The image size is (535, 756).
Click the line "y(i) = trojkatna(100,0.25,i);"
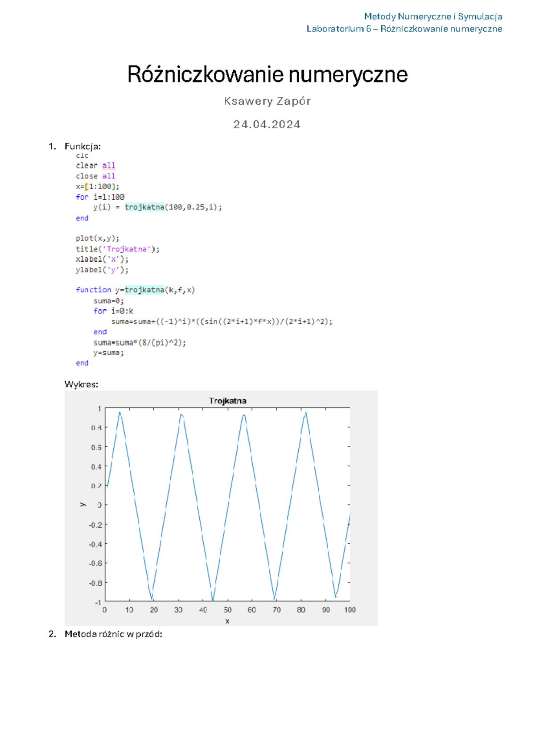(157, 207)
